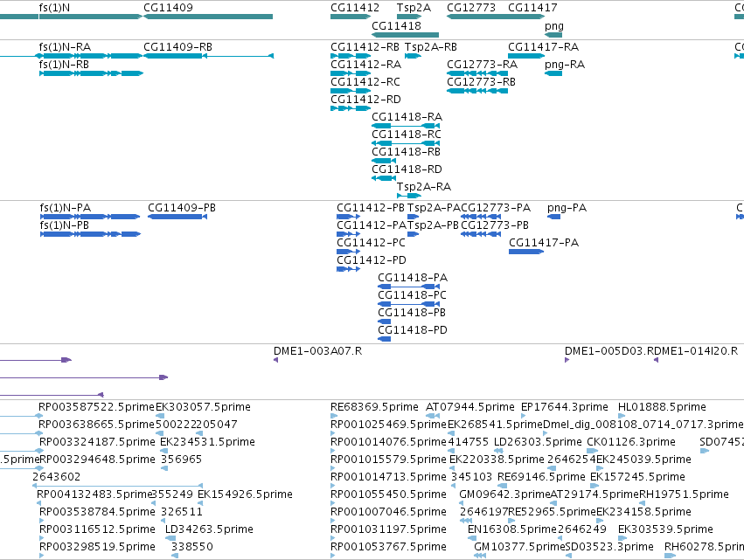This screenshot has height=560, width=744.
Task: Select transcript CG11412-RB
Action: [351, 56]
